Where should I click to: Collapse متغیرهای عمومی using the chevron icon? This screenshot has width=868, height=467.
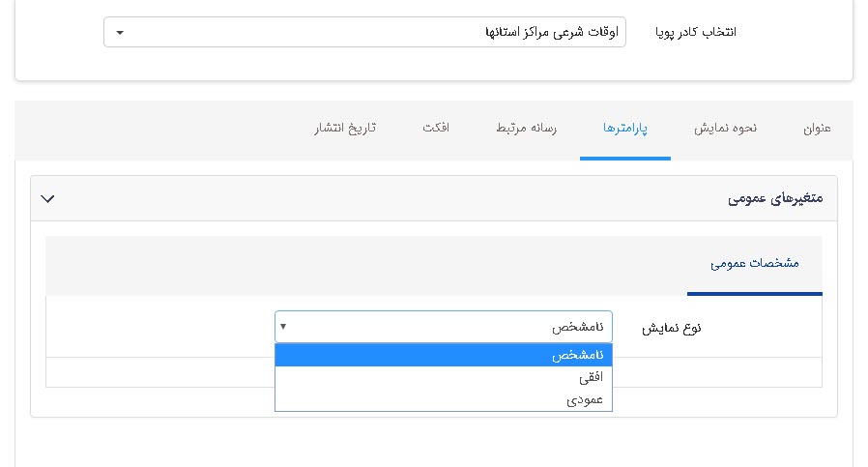[x=48, y=198]
